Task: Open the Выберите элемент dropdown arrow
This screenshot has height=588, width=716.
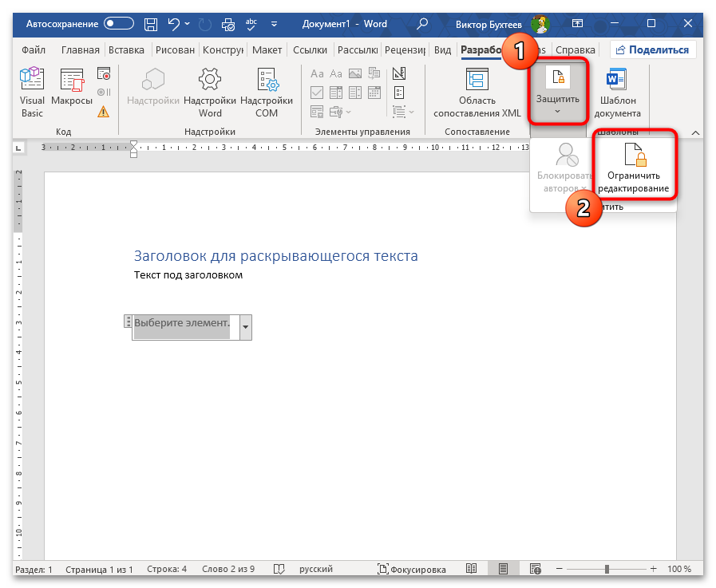Action: coord(245,327)
